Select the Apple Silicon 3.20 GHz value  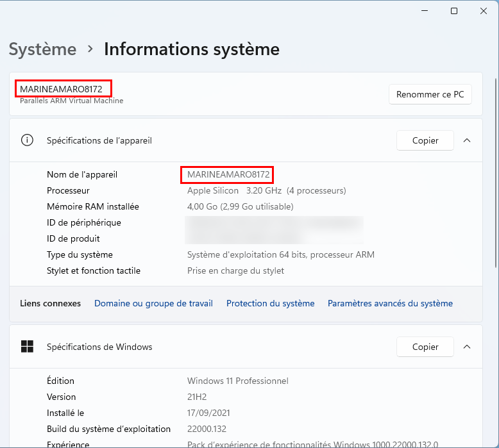point(267,190)
